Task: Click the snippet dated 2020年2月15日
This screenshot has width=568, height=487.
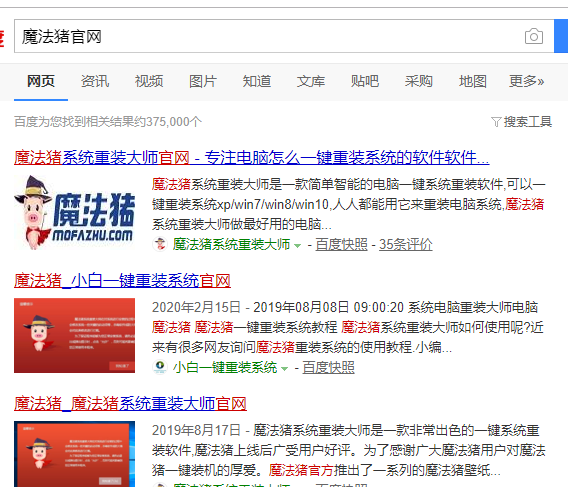Action: pyautogui.click(x=348, y=327)
